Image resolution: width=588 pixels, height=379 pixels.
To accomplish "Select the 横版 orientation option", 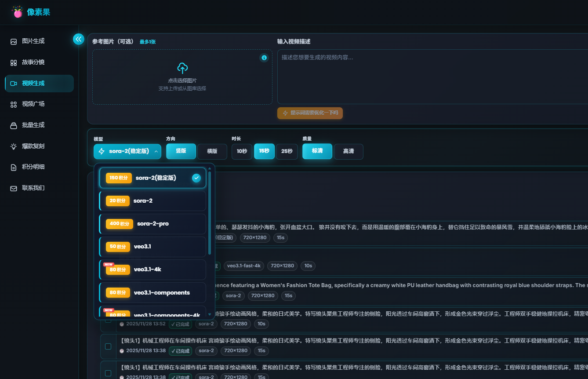I will coord(212,151).
